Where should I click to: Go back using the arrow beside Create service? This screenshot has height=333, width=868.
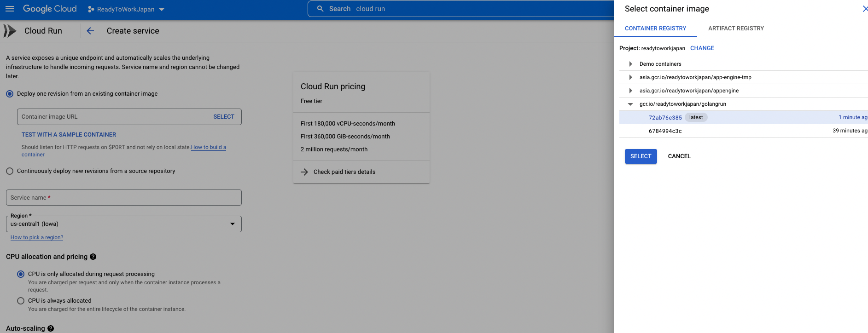(90, 31)
